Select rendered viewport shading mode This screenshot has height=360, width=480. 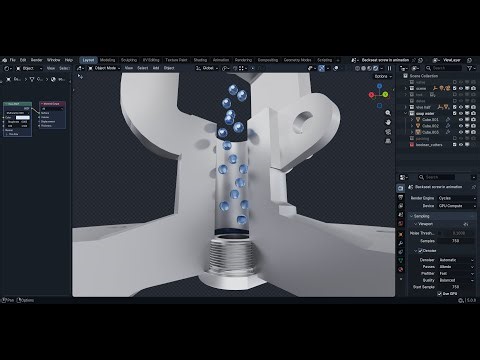(x=376, y=68)
